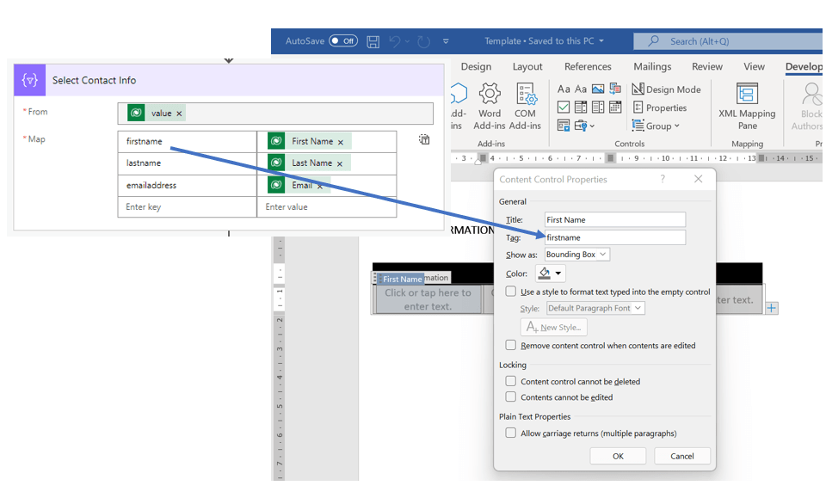Check 'Remove content control when contents are edited'
The image size is (826, 504).
[511, 346]
